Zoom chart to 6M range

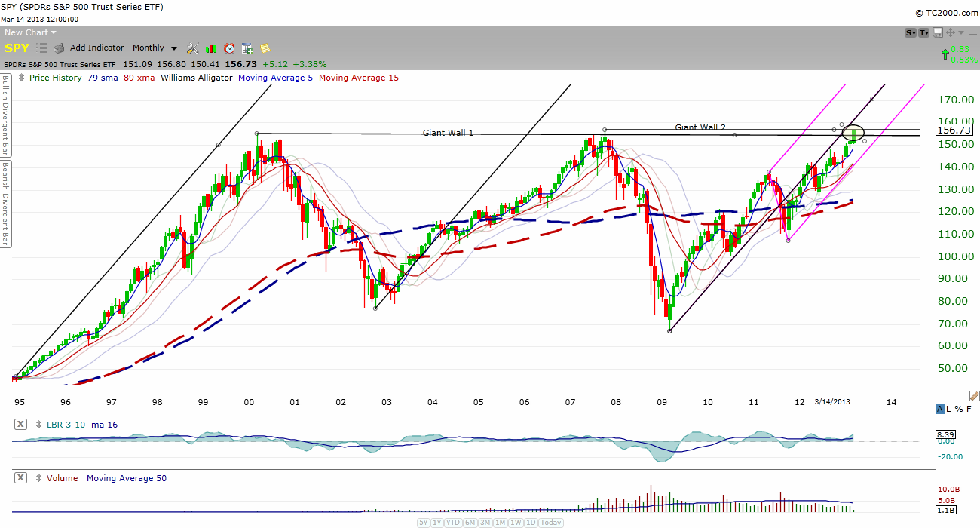point(469,523)
